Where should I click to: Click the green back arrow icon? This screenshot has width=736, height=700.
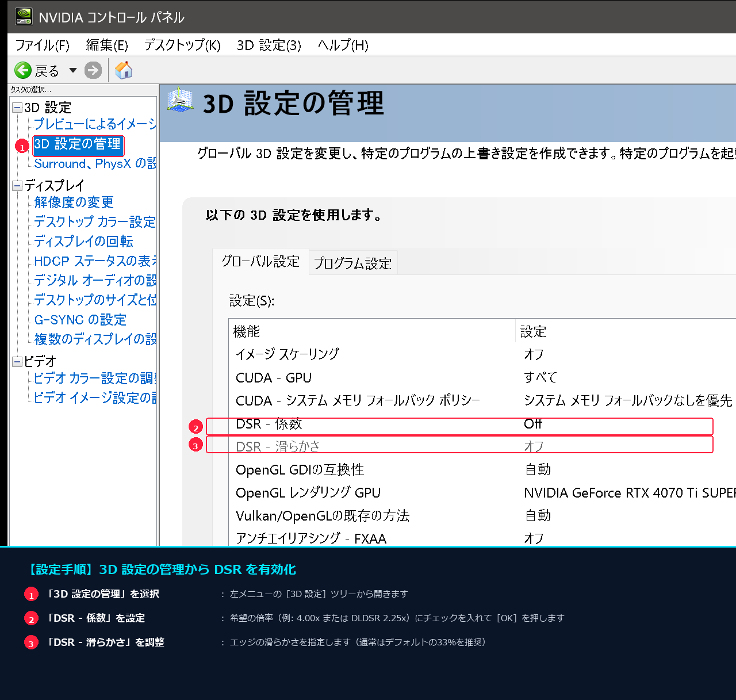coord(23,70)
